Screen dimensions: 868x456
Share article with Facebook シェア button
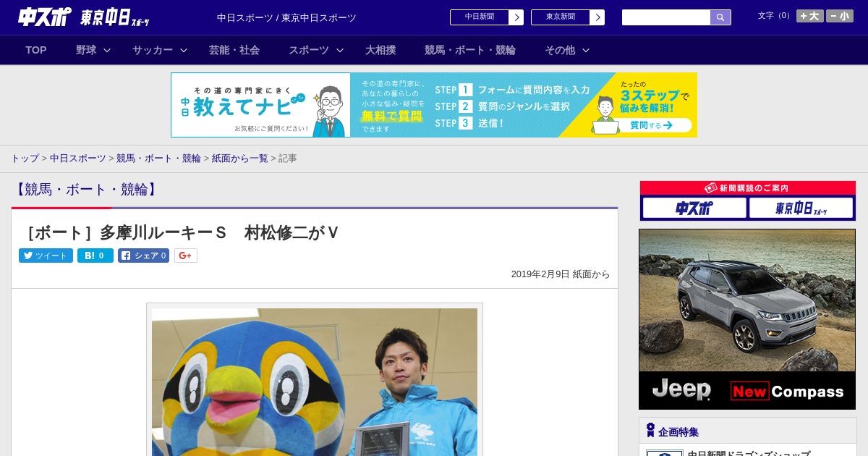[x=143, y=256]
